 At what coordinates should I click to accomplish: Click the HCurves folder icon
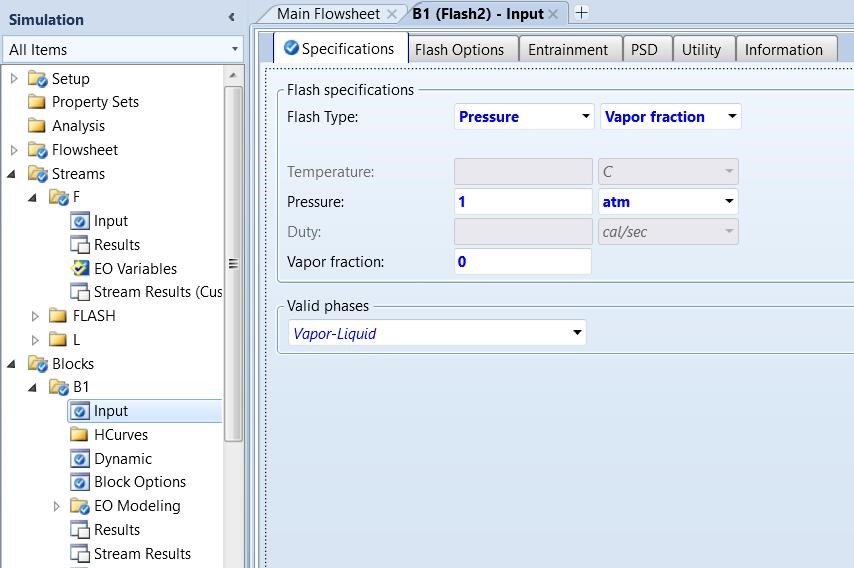click(80, 435)
